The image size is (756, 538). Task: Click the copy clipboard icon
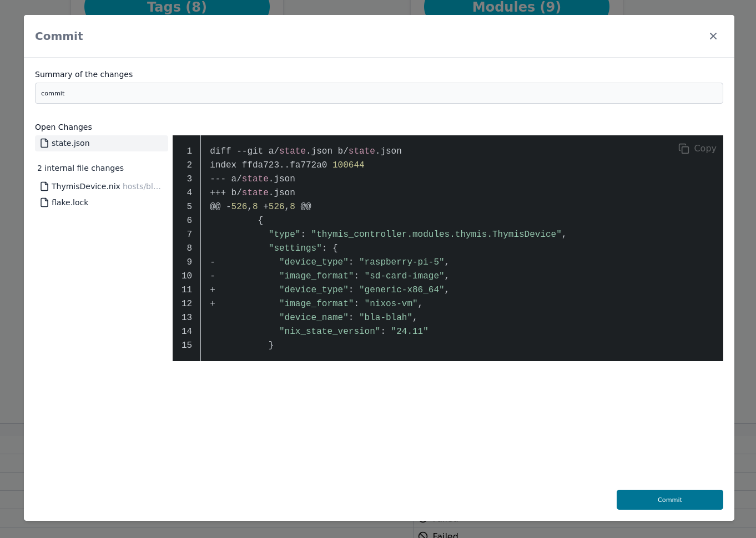point(684,149)
